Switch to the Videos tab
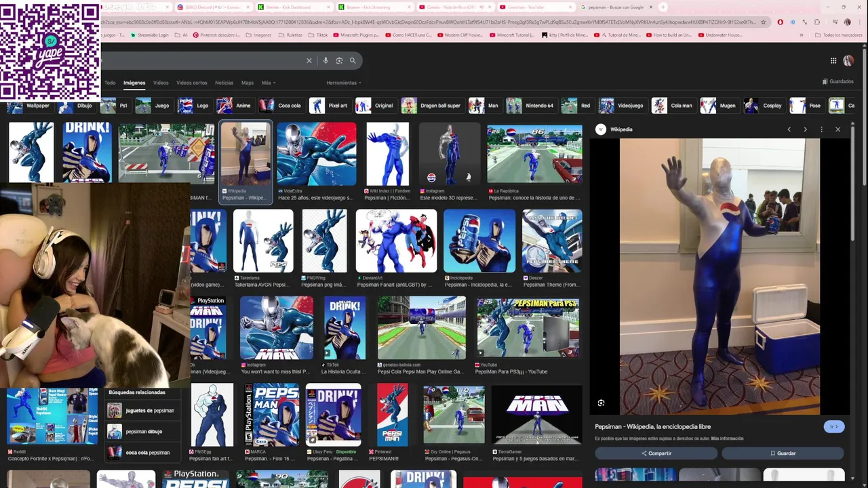 pos(161,83)
